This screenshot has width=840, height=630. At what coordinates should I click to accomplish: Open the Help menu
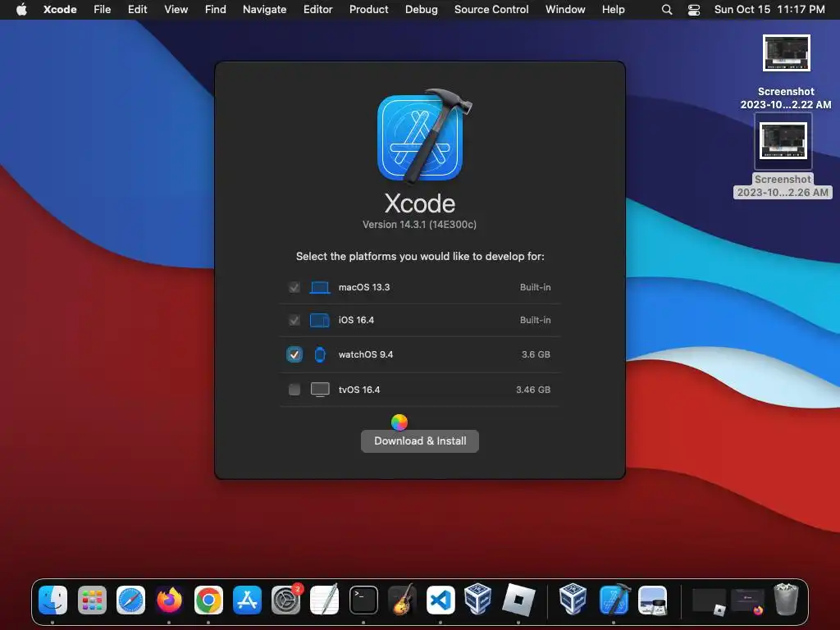point(613,9)
